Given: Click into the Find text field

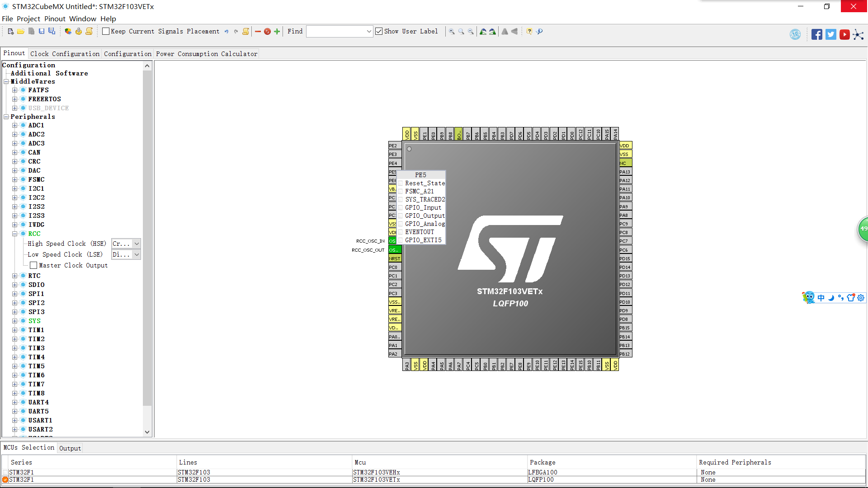Looking at the screenshot, I should click(336, 31).
